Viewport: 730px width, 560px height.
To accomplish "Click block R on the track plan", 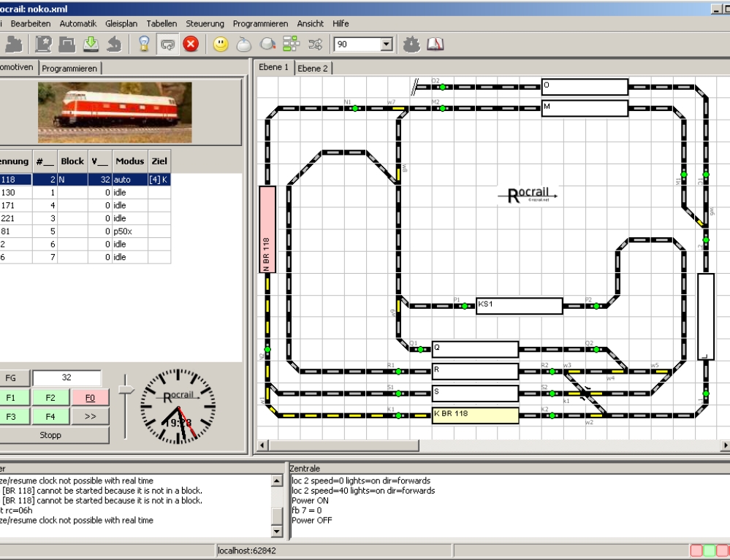I will click(x=475, y=371).
